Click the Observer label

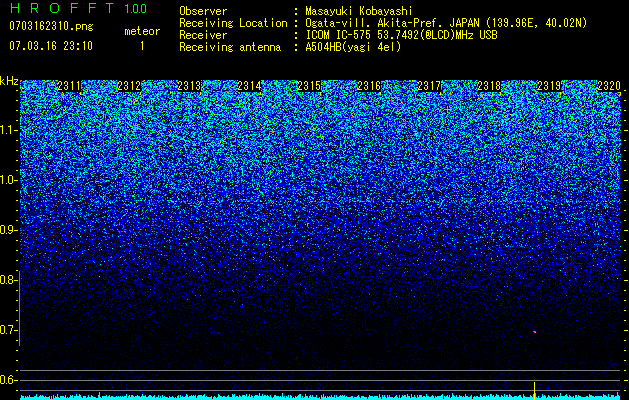pyautogui.click(x=203, y=11)
